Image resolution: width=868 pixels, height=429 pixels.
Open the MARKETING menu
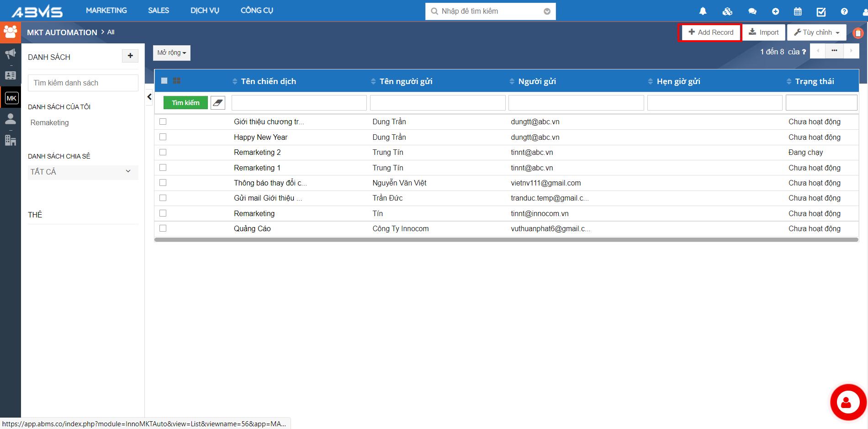106,11
